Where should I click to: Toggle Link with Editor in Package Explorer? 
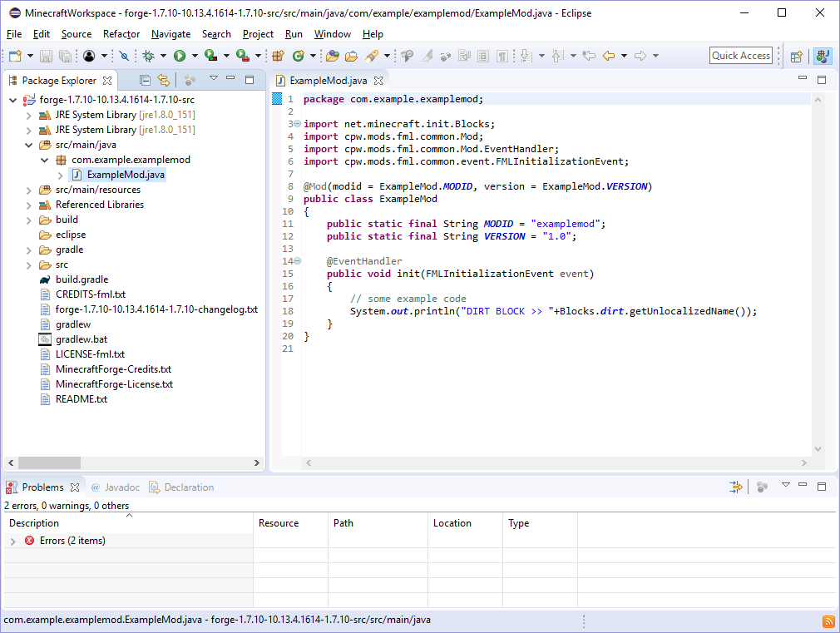(x=164, y=81)
